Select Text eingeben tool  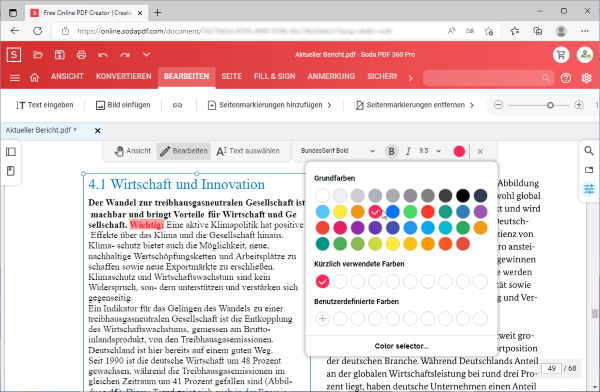[x=45, y=105]
